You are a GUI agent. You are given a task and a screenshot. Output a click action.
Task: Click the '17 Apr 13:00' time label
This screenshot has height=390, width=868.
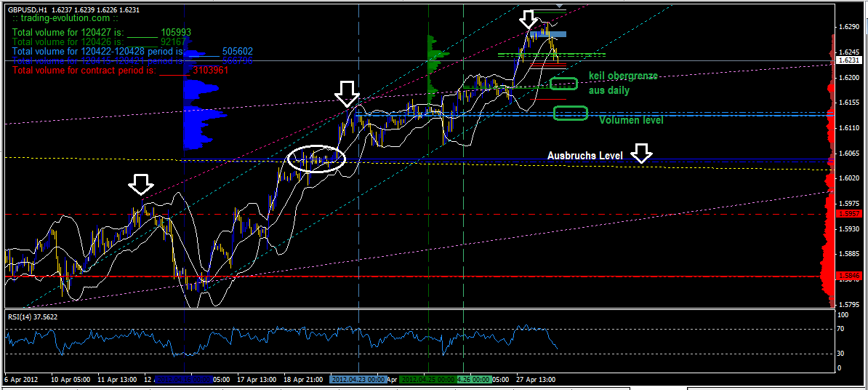(x=257, y=380)
